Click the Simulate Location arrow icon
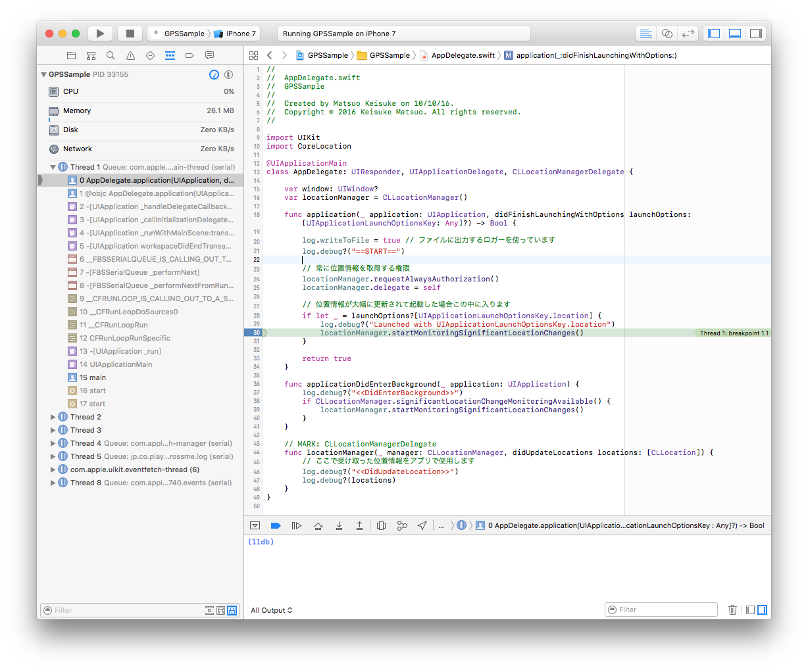 coord(422,525)
